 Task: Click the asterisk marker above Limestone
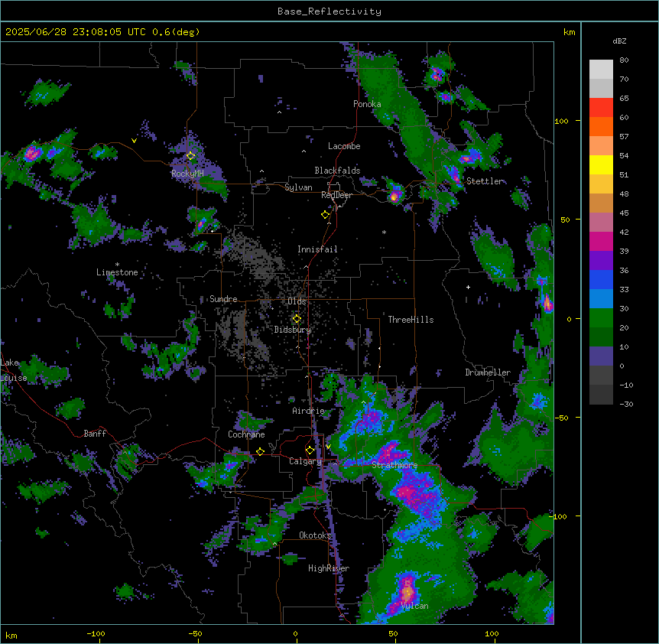[x=117, y=265]
